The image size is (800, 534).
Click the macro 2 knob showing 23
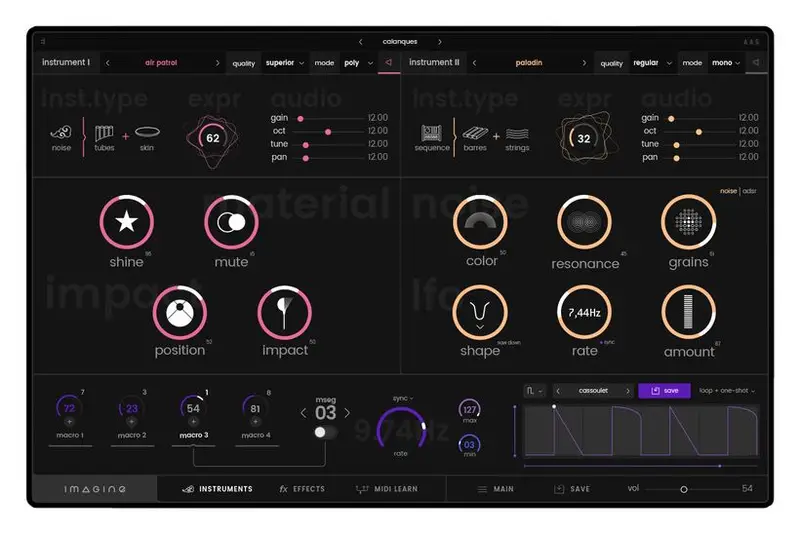pyautogui.click(x=132, y=408)
